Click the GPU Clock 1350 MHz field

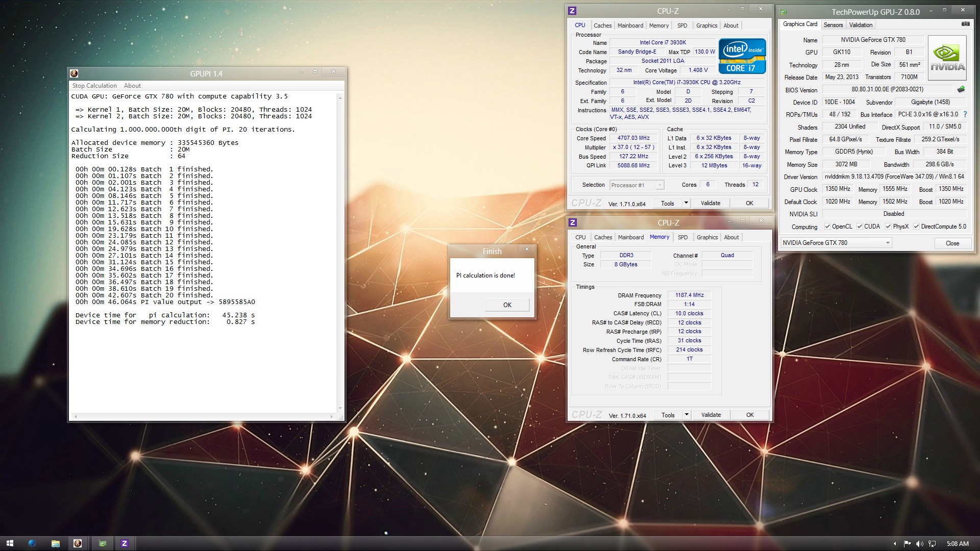837,189
